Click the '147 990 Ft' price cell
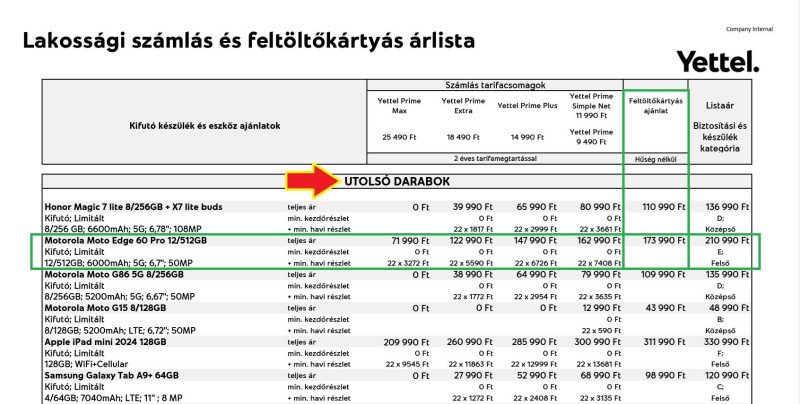Screen dimensions: 800x404 point(535,240)
